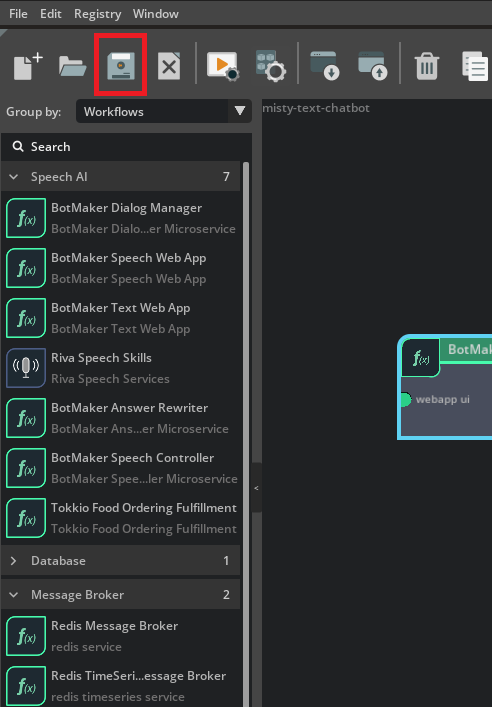Click the New Graph toolbar icon
This screenshot has width=492, height=707.
tap(28, 66)
